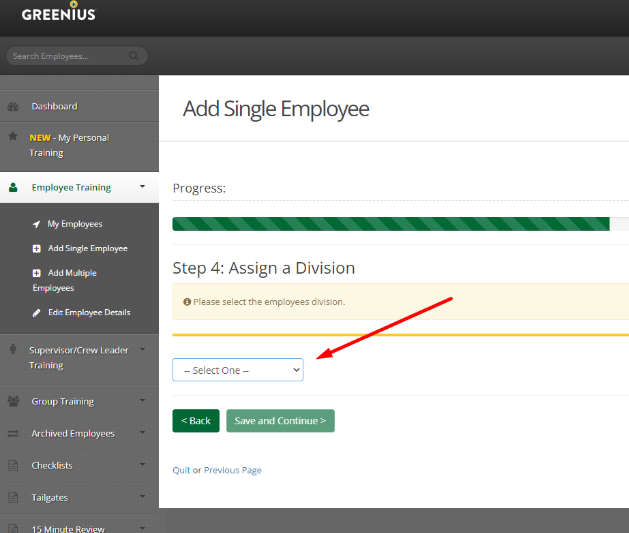Click the Tailgates document icon
The height and width of the screenshot is (533, 629).
[x=13, y=498]
